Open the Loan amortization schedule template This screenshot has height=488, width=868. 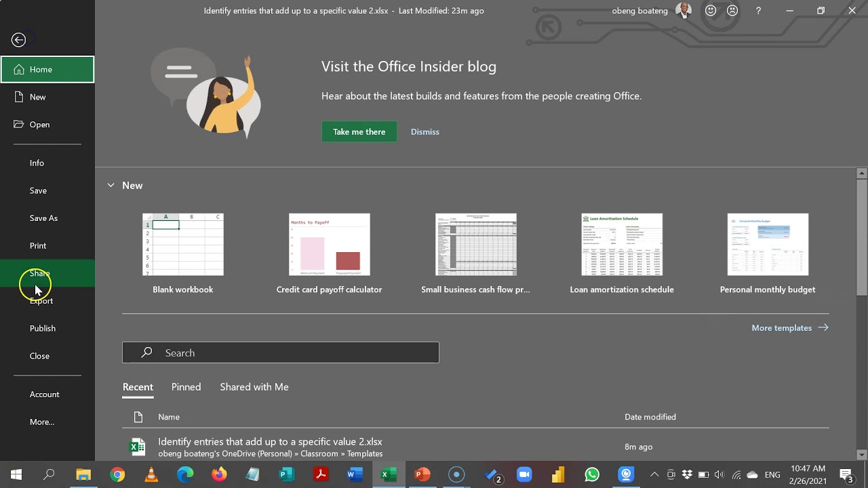tap(622, 254)
